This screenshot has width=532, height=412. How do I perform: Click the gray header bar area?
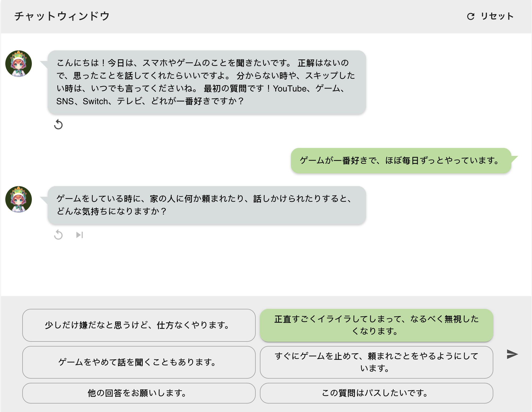265,16
